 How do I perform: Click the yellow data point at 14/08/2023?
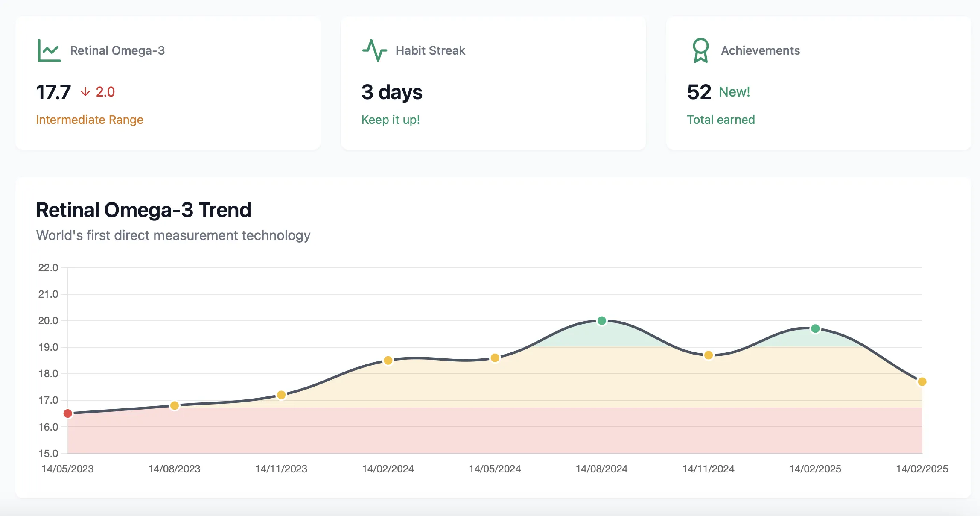[174, 405]
